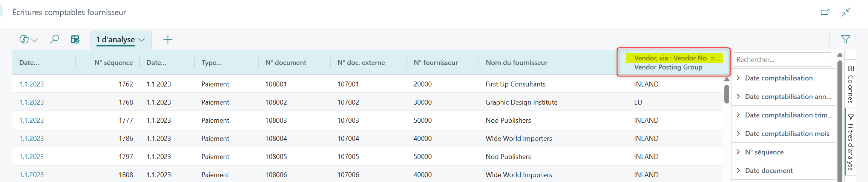Open the Filtres d'analyse side panel

pos(851,143)
